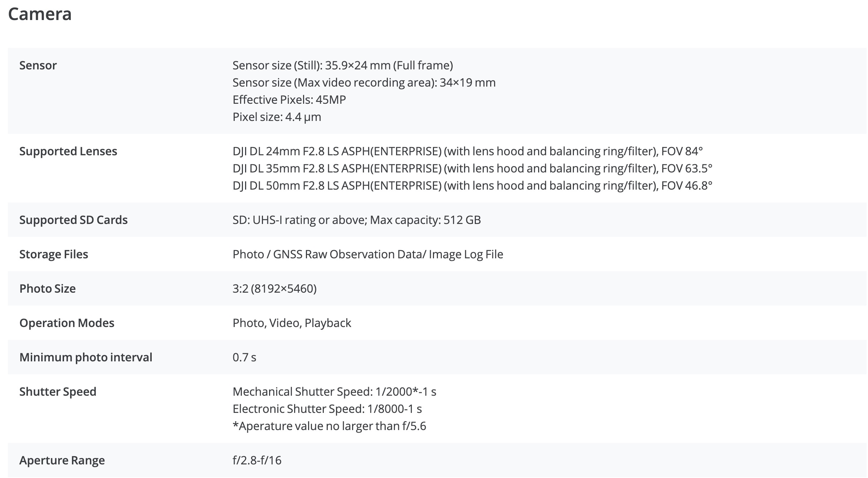Click the Mechanical Shutter Speed line
The height and width of the screenshot is (478, 868).
click(x=334, y=392)
